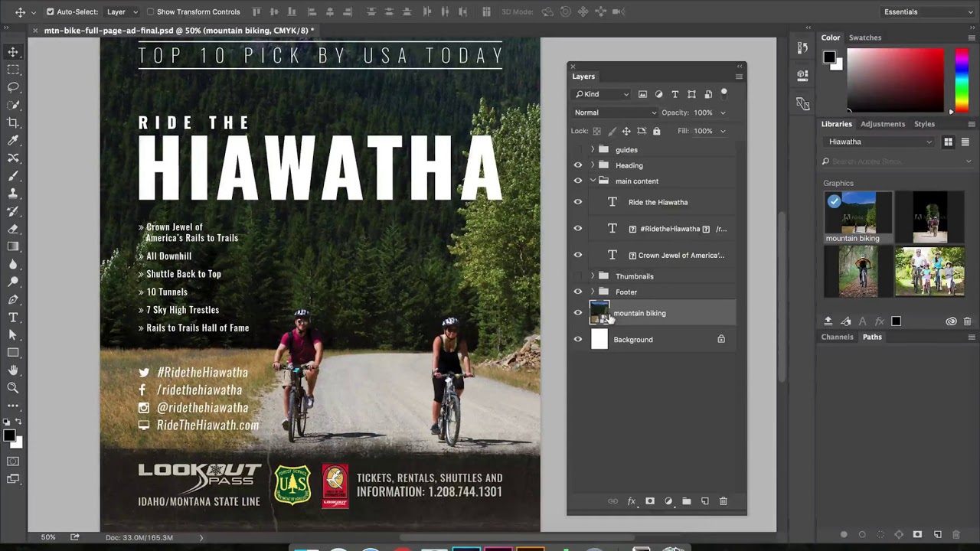The height and width of the screenshot is (551, 980).
Task: Select the Zoom magnifier tool
Action: point(13,388)
